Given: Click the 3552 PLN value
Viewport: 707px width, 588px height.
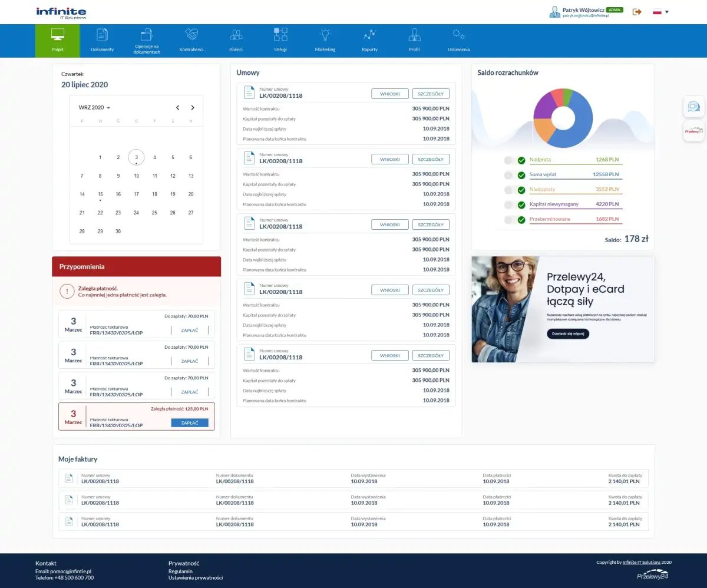Looking at the screenshot, I should 607,189.
